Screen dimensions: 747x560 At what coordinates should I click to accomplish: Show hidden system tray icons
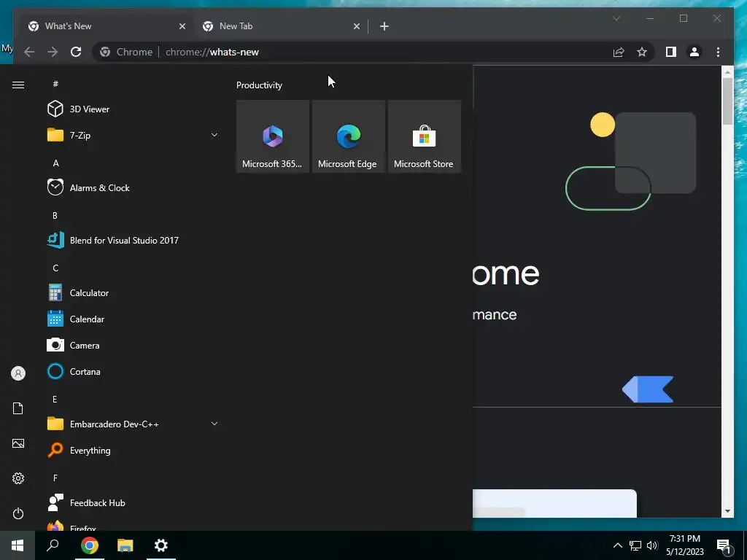617,545
